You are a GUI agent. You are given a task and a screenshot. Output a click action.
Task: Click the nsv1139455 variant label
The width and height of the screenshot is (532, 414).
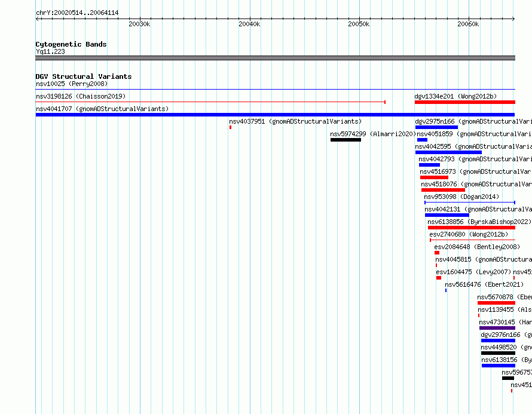[x=505, y=309]
